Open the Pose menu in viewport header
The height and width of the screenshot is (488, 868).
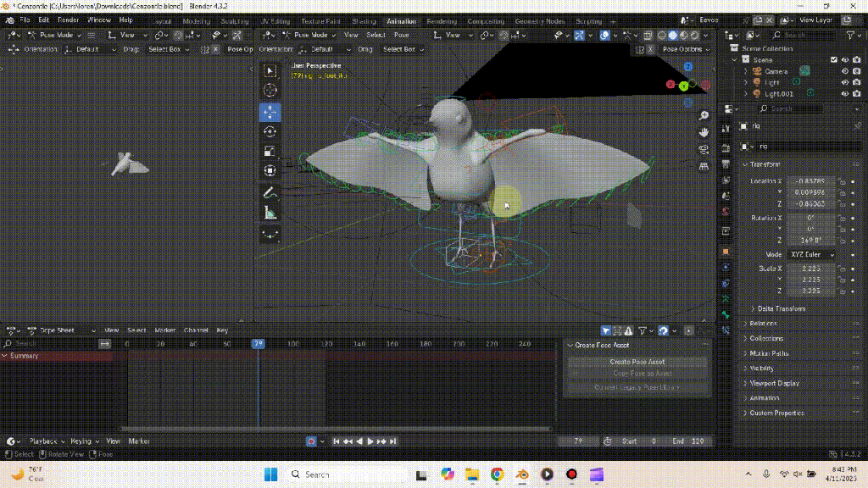(401, 35)
